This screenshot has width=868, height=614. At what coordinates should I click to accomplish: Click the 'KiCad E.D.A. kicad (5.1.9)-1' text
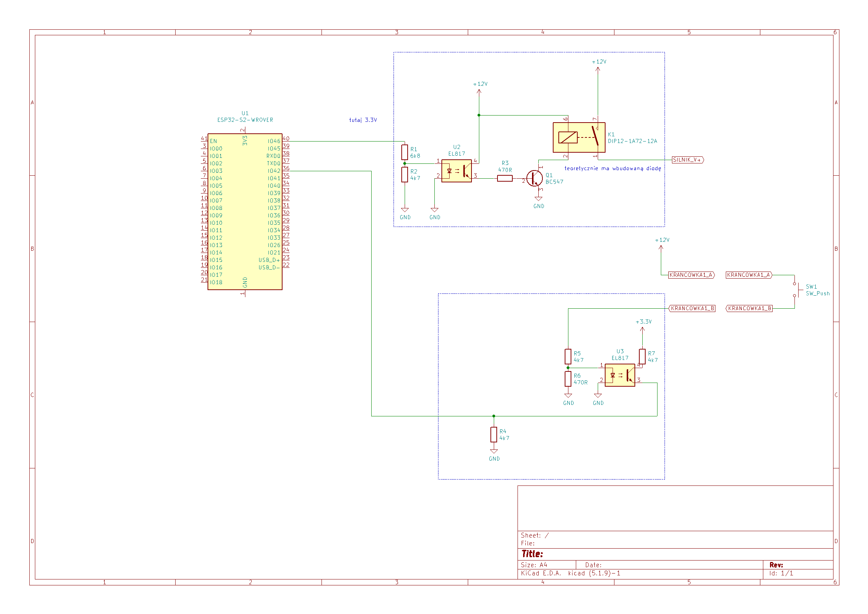click(x=571, y=573)
